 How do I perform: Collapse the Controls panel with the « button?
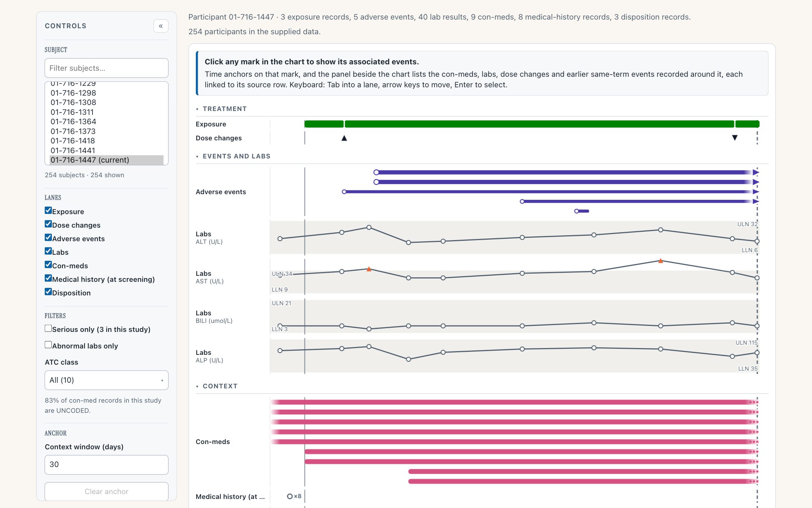161,26
